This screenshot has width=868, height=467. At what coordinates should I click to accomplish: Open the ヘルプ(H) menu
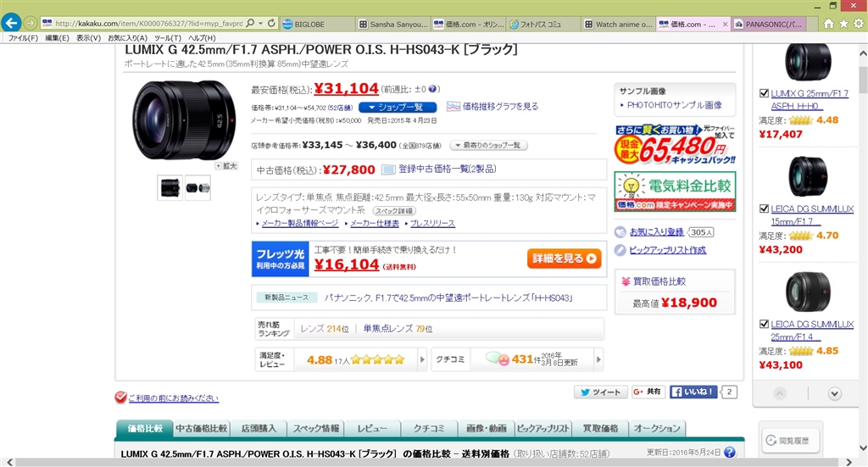[202, 38]
